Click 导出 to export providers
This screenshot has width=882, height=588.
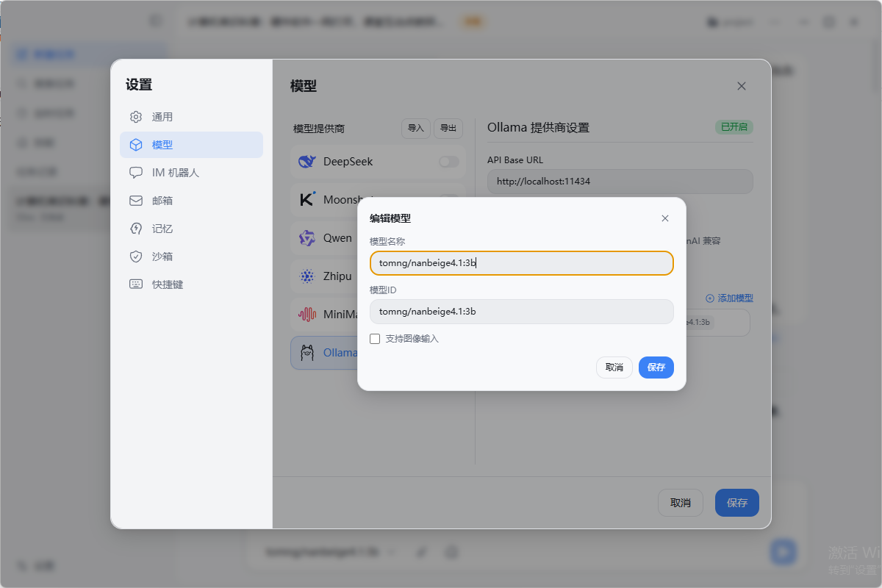click(x=448, y=129)
